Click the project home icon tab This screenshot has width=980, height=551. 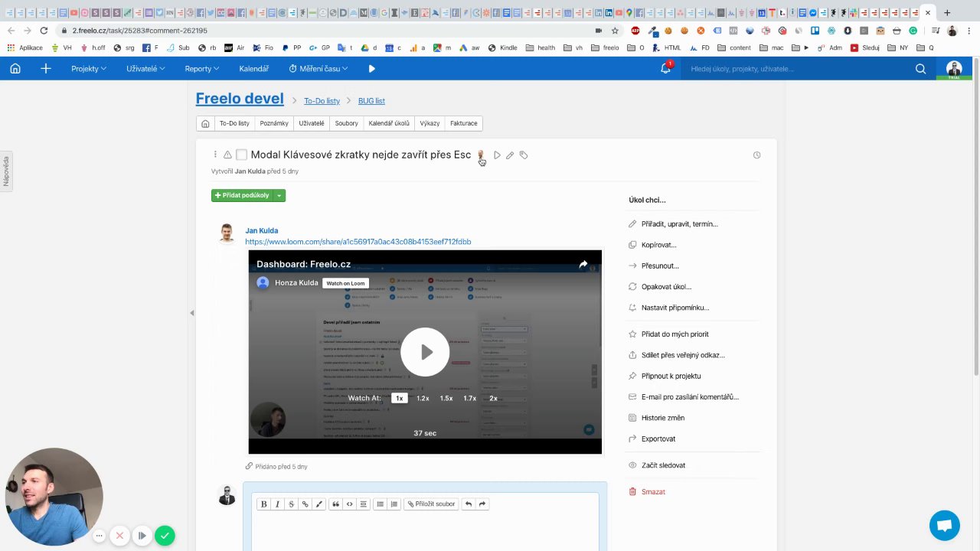(205, 123)
